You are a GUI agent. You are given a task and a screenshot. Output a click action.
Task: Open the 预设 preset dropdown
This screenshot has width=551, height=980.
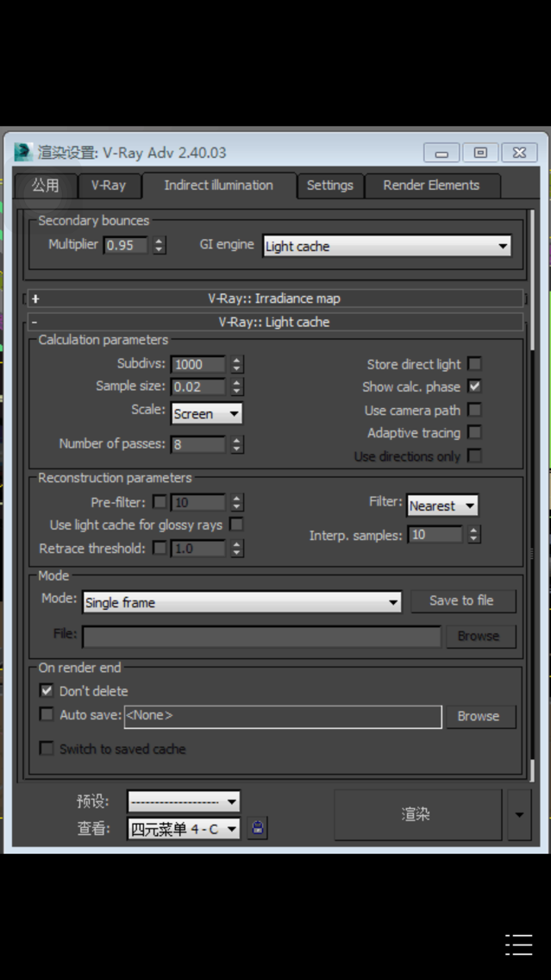click(184, 801)
